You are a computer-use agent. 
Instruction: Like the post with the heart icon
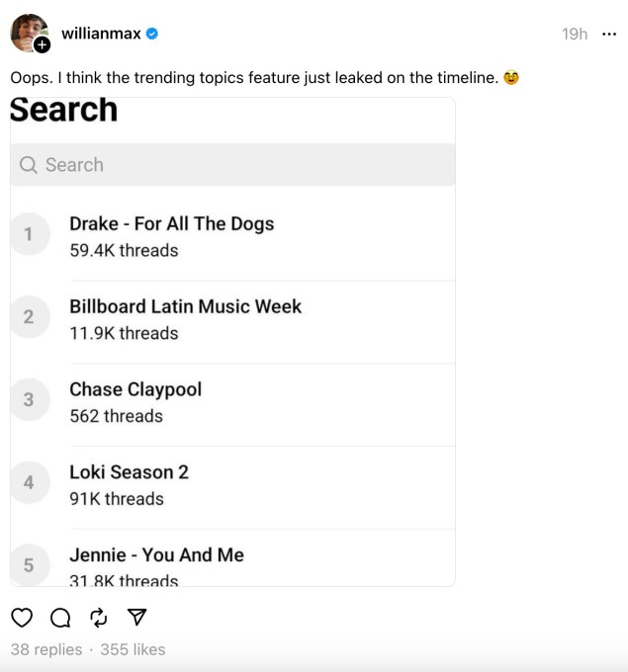click(x=22, y=618)
